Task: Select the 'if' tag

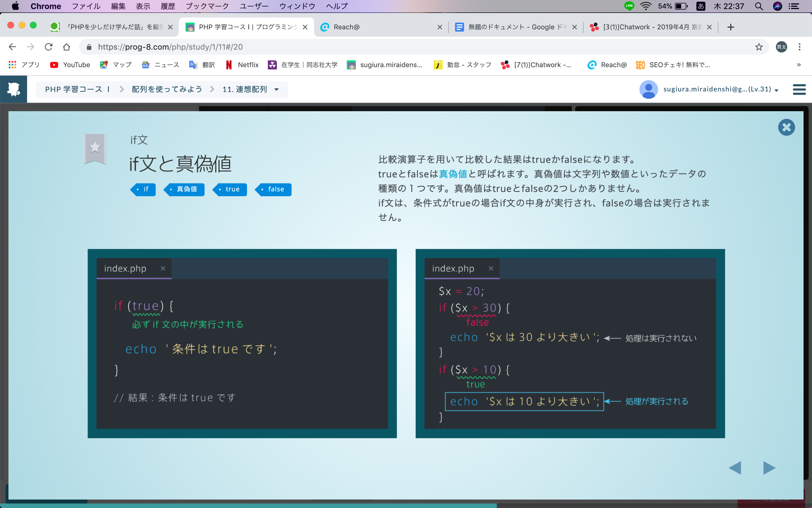Action: [143, 189]
